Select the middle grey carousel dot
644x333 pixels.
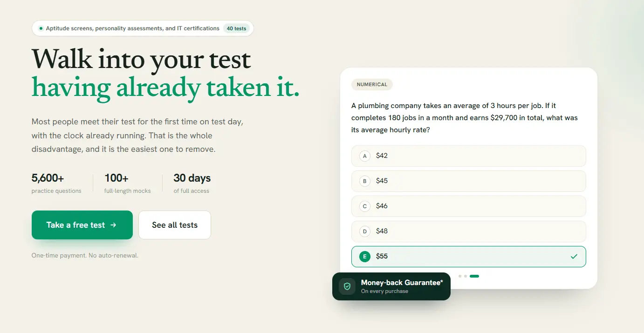click(466, 276)
